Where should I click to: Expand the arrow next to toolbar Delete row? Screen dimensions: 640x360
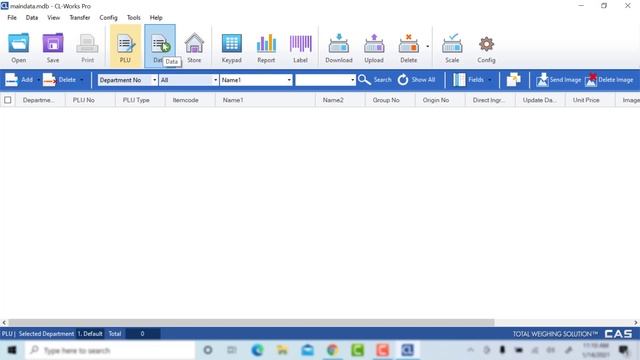tap(82, 80)
